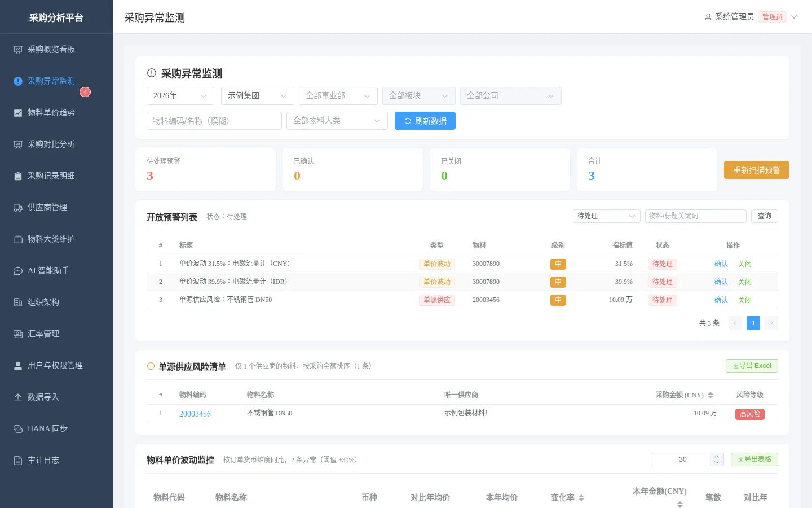This screenshot has width=812, height=508.
Task: Click the 物料编码/名称 search field
Action: (214, 121)
